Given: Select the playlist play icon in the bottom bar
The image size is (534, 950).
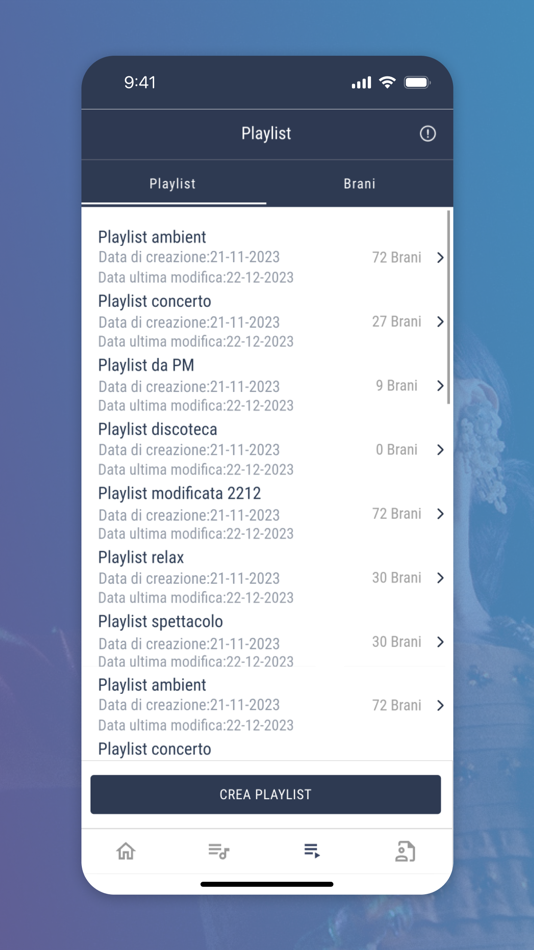Looking at the screenshot, I should [312, 851].
